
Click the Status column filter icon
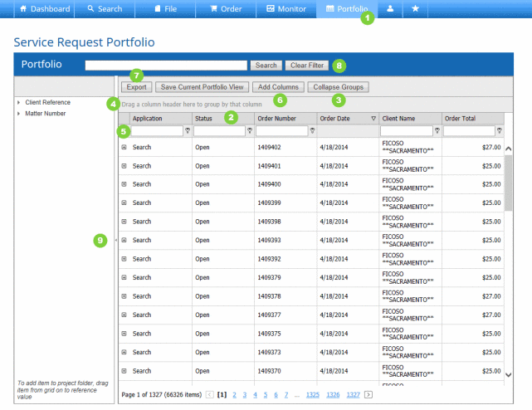coord(250,130)
